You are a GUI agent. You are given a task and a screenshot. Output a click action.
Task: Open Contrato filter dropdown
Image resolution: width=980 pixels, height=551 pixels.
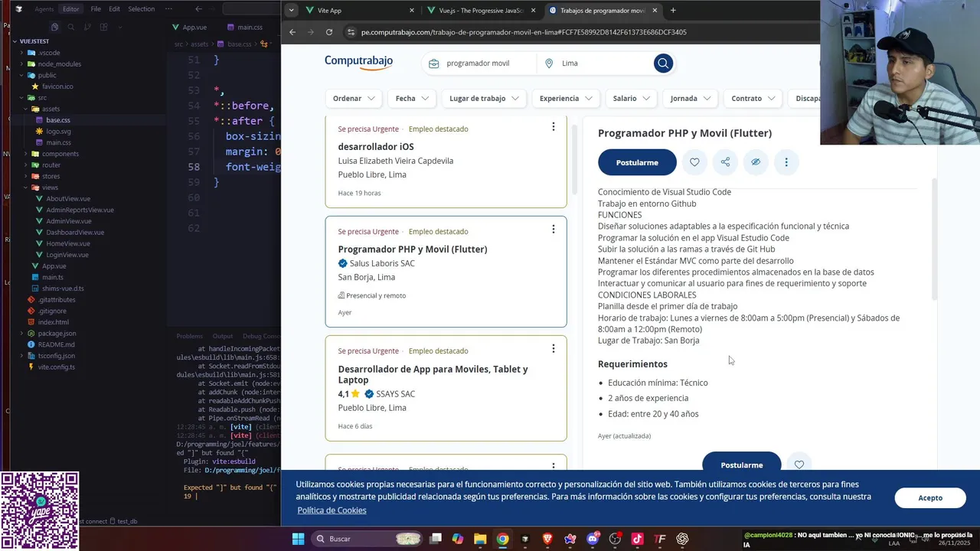pyautogui.click(x=753, y=98)
